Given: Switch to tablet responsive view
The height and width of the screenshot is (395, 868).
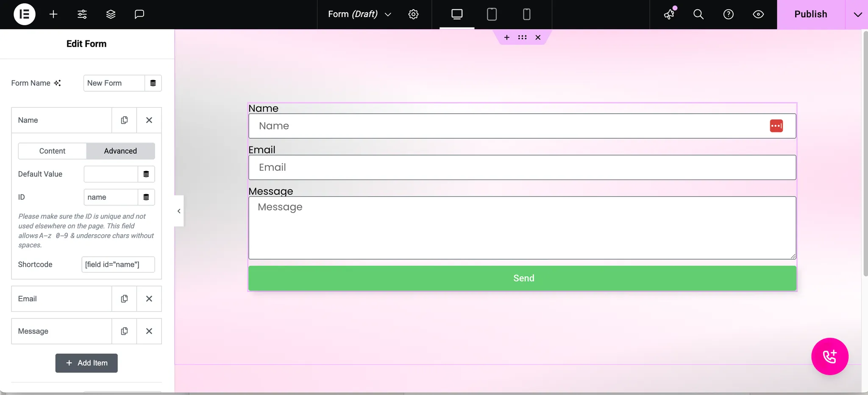Looking at the screenshot, I should (492, 14).
